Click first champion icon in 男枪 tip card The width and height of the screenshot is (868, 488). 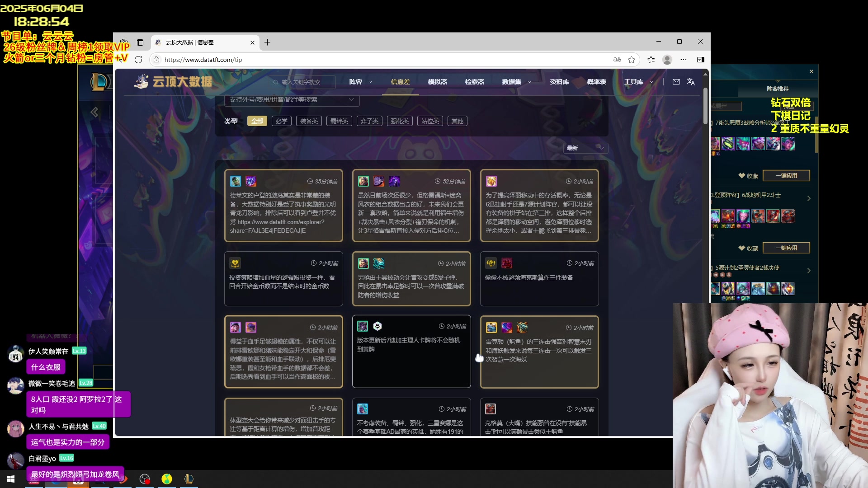point(363,263)
